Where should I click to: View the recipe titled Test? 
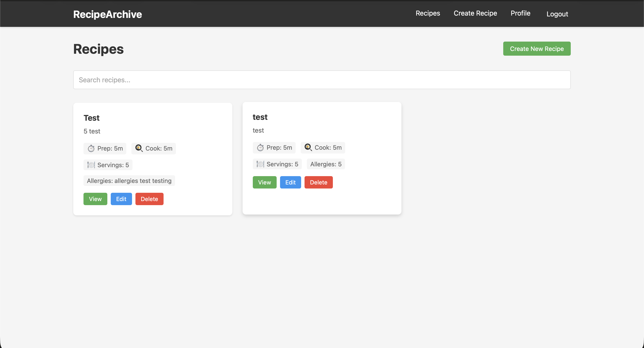click(95, 199)
